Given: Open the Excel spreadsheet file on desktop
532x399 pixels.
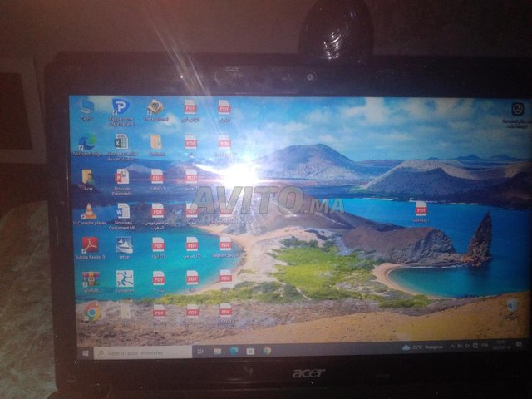Looking at the screenshot, I should (121, 143).
